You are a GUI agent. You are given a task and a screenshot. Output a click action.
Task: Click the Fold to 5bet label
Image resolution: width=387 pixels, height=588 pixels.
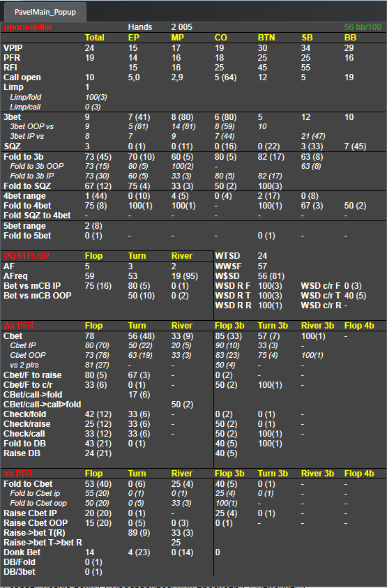pyautogui.click(x=27, y=236)
